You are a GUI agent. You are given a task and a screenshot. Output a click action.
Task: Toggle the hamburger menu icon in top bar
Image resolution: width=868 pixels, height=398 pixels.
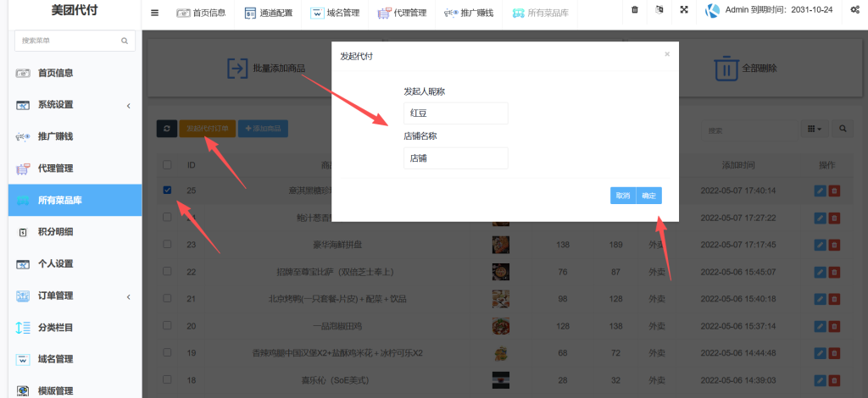pos(155,13)
